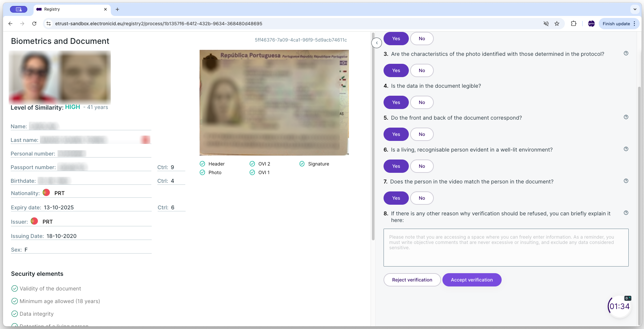Click the Header verification checkmark icon
This screenshot has height=329, width=644.
pyautogui.click(x=203, y=164)
